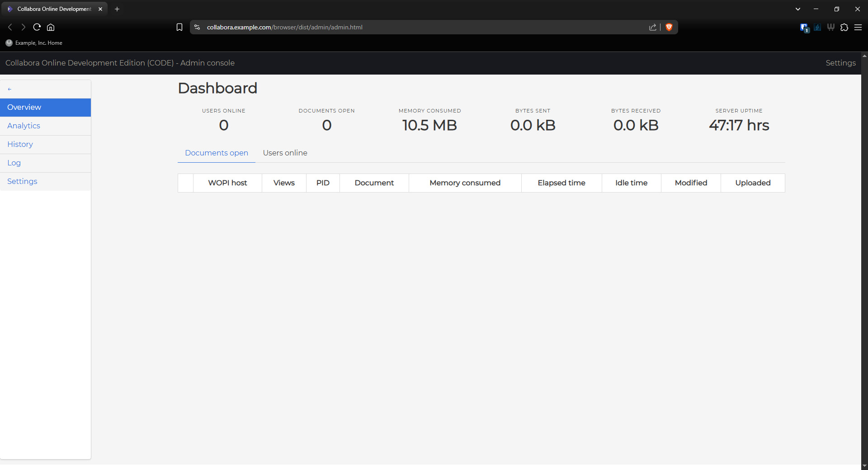
Task: View site information icon in address bar
Action: click(x=197, y=27)
